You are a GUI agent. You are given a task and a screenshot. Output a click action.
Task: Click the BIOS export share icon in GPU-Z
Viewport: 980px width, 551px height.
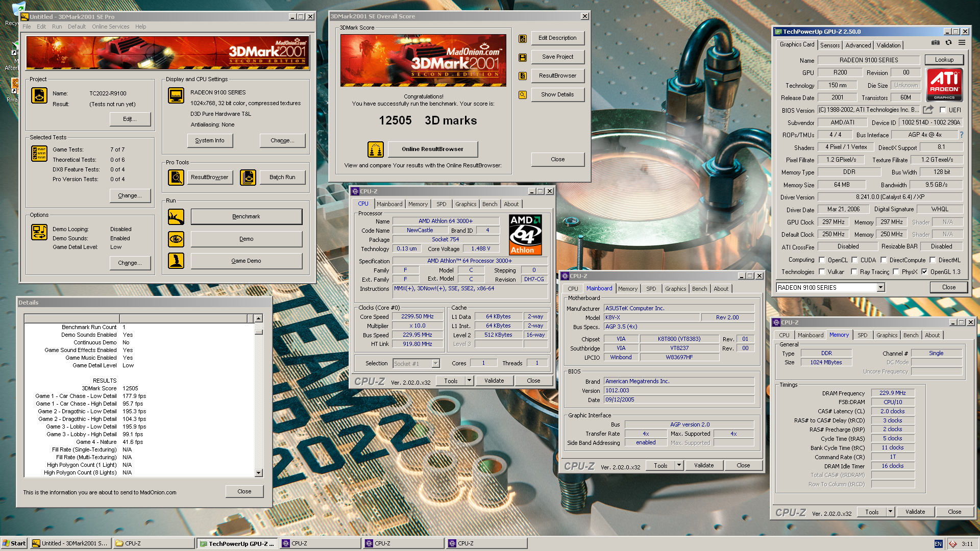(928, 110)
